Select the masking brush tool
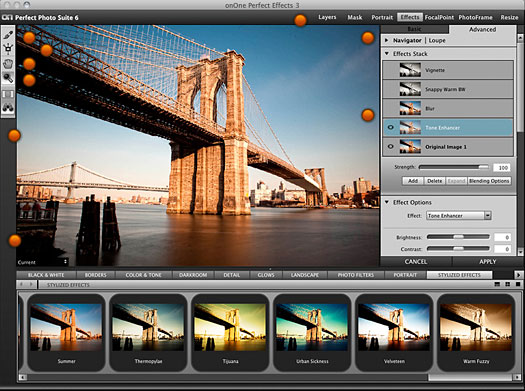The height and width of the screenshot is (391, 525). [8, 34]
